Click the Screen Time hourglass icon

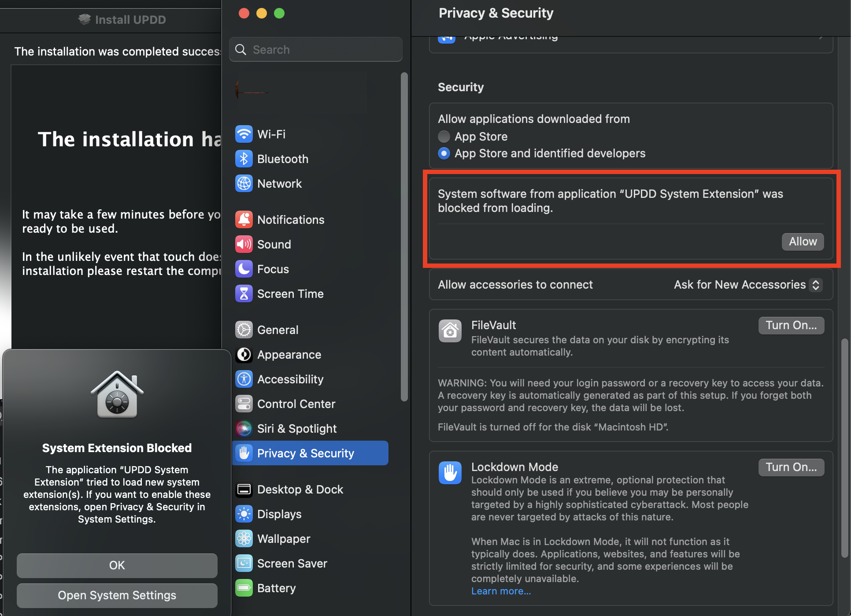[244, 293]
